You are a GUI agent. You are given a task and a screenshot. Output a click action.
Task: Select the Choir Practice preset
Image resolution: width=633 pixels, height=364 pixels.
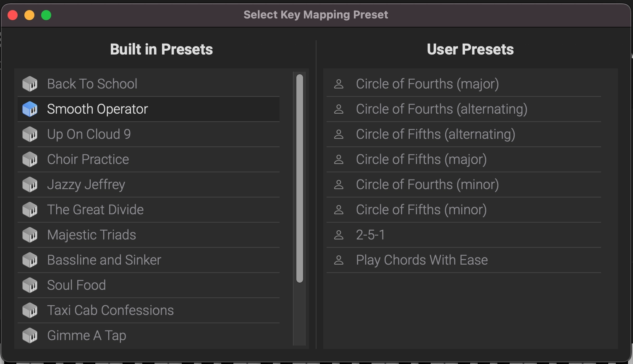point(88,159)
